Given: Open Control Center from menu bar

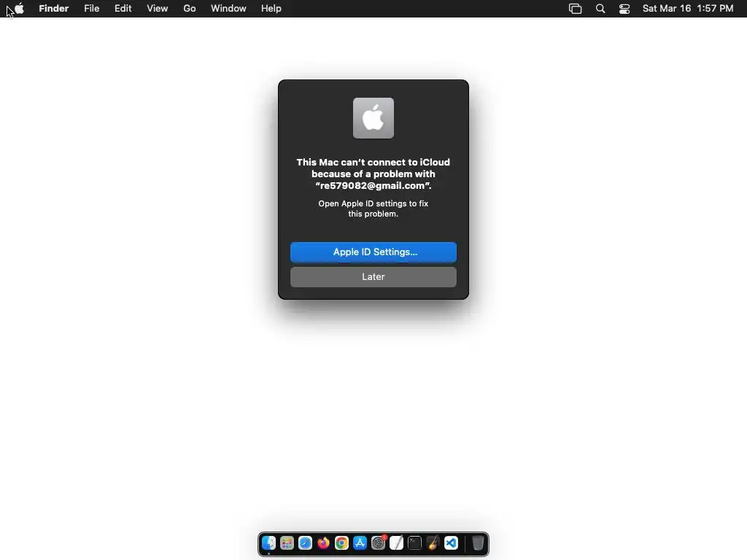Looking at the screenshot, I should coord(624,9).
